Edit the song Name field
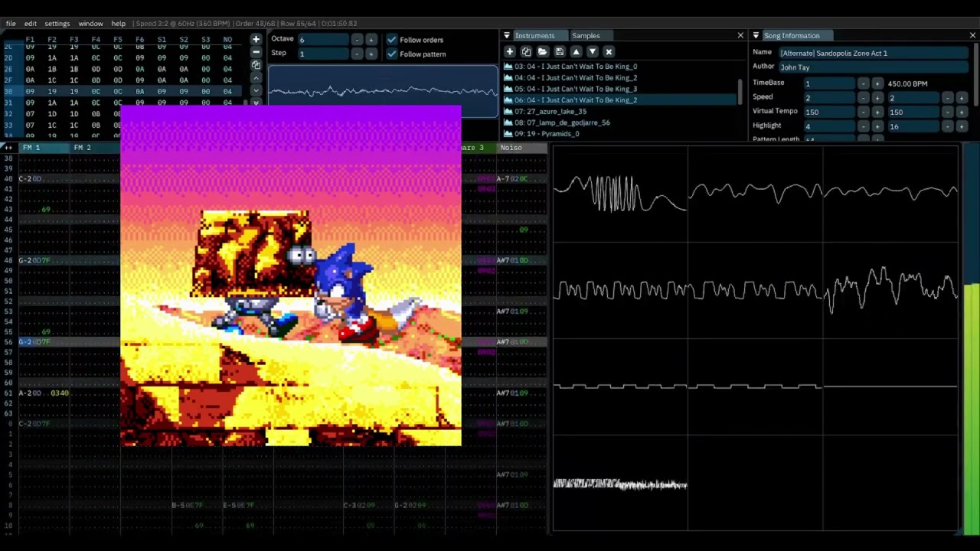Screen dimensions: 980x551 [x=873, y=53]
